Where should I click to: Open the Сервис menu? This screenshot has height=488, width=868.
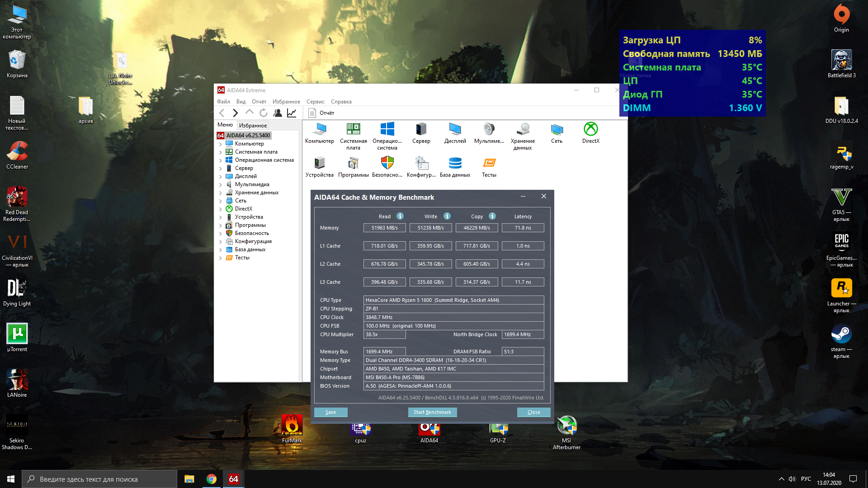click(316, 102)
